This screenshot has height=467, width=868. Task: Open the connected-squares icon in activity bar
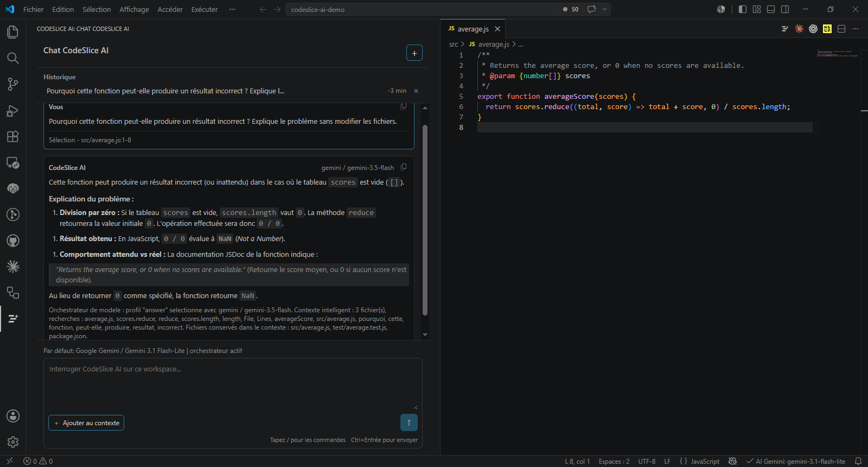13,293
